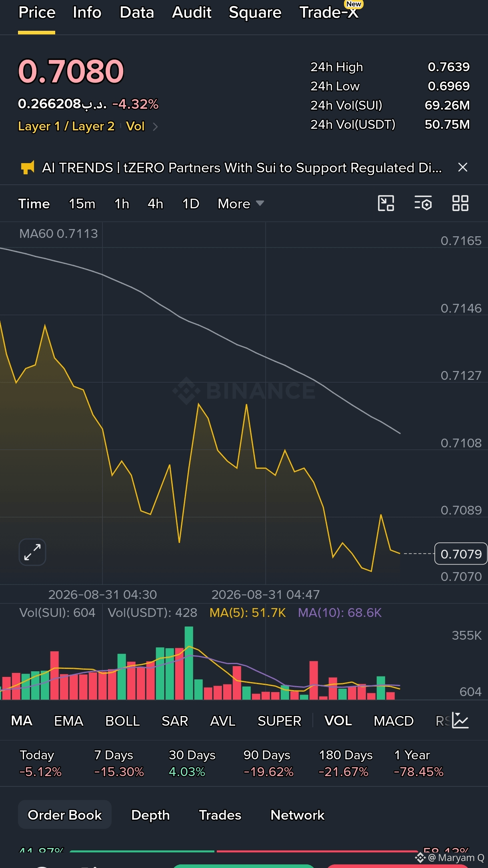Expand the Layer 1 / Layer 2 Vol chevron
Image resolution: width=488 pixels, height=868 pixels.
(x=156, y=127)
